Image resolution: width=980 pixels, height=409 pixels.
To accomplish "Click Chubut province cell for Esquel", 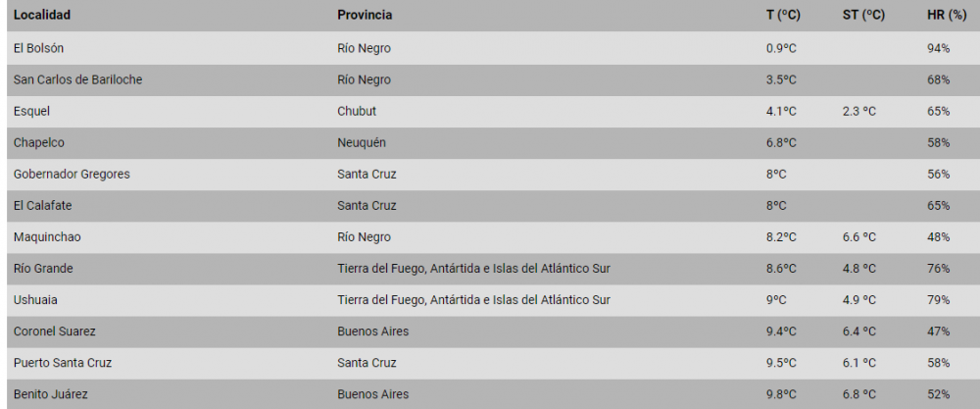I will (x=357, y=111).
